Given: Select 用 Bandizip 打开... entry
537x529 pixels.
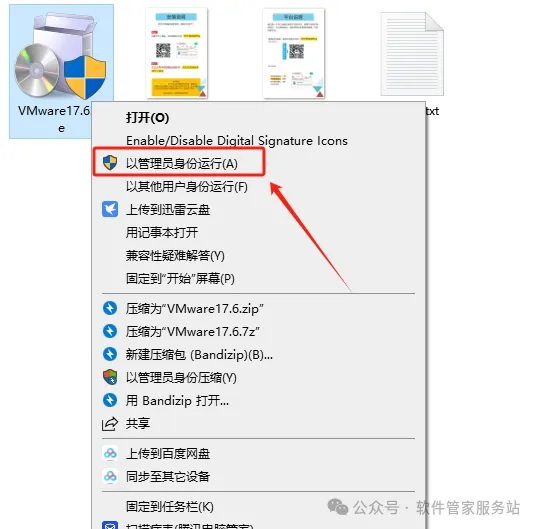Looking at the screenshot, I should click(x=177, y=400).
